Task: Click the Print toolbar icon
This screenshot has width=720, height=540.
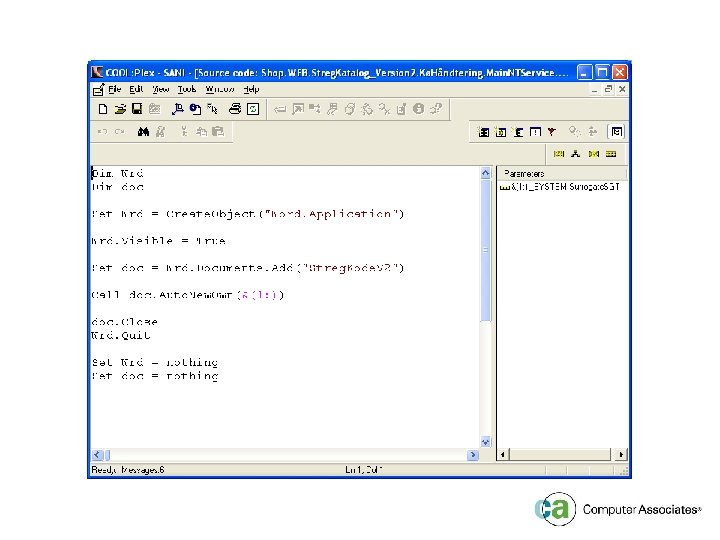Action: [x=235, y=109]
